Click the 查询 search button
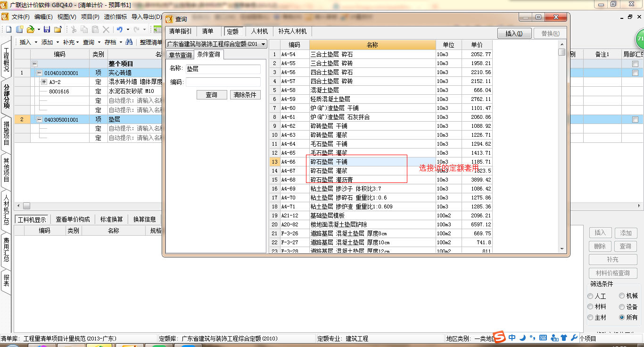The image size is (644, 347). [x=212, y=95]
